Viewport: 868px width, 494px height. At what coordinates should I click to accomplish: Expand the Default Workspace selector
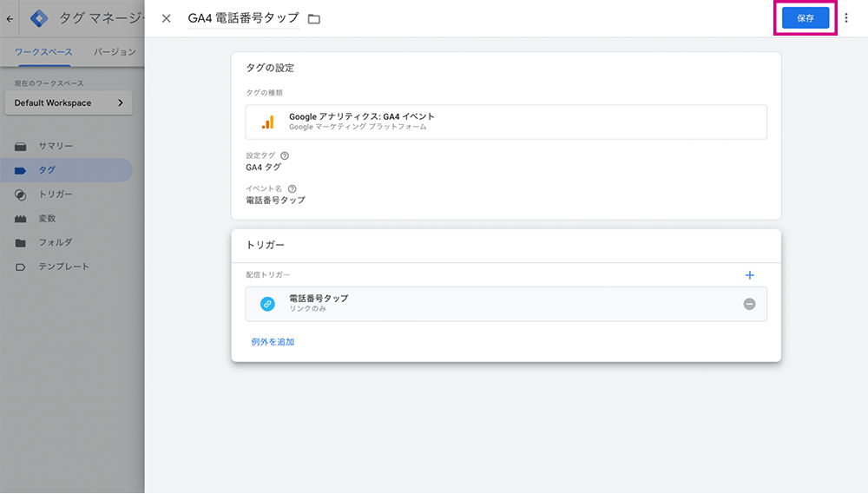pos(69,103)
